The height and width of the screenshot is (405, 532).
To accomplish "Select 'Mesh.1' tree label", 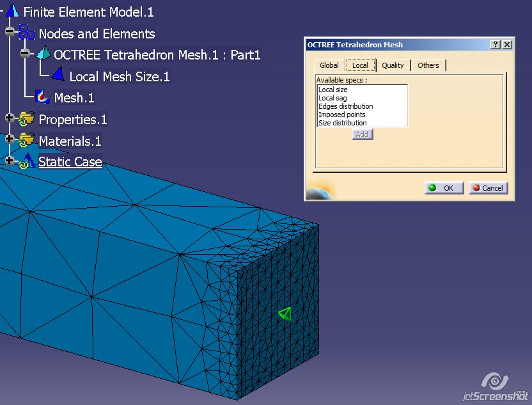I will [x=74, y=98].
